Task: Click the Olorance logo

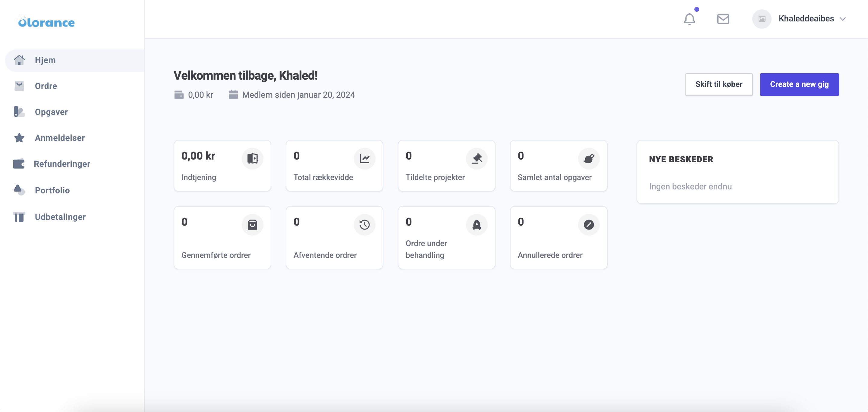Action: [46, 22]
